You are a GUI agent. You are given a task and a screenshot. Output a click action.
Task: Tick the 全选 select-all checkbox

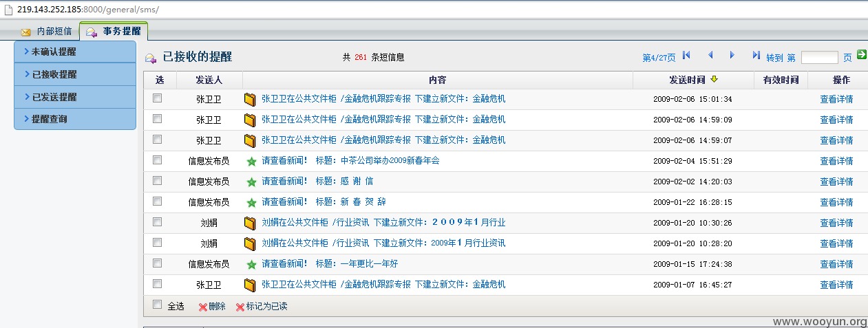(158, 305)
